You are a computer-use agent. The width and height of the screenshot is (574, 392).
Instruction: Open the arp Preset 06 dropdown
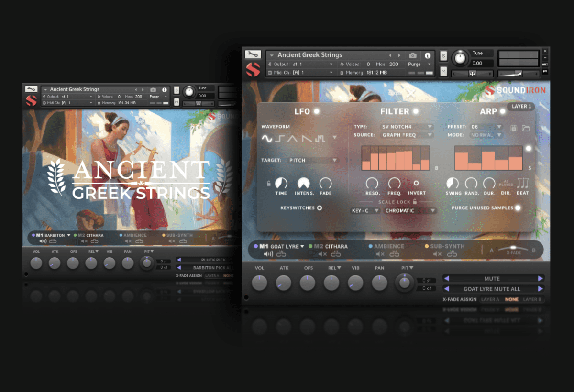point(486,127)
